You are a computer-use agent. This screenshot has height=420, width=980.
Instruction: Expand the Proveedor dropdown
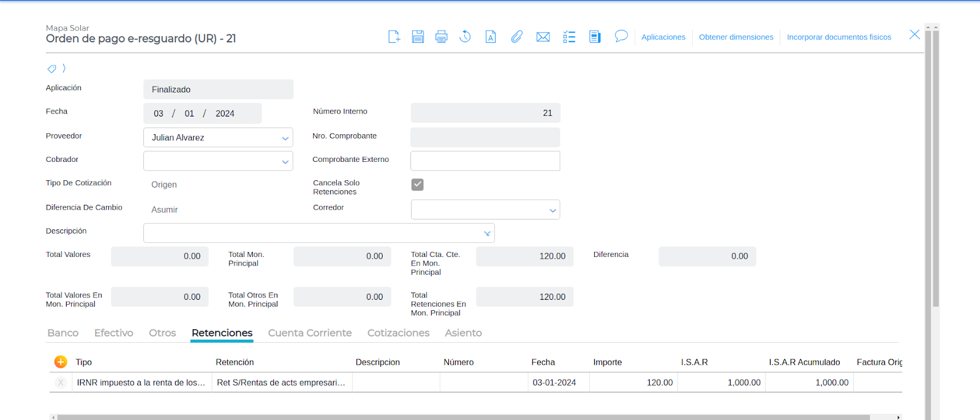[x=285, y=138]
